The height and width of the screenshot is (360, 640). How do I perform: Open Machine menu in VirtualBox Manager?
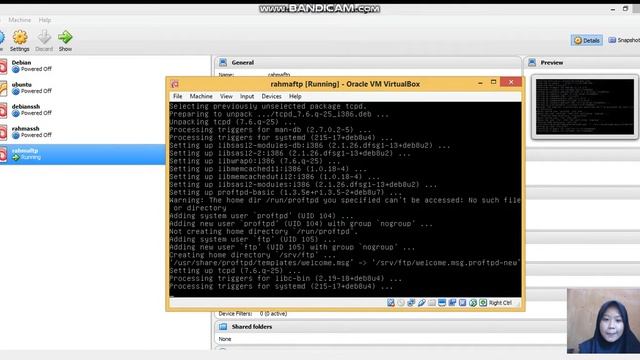point(20,20)
